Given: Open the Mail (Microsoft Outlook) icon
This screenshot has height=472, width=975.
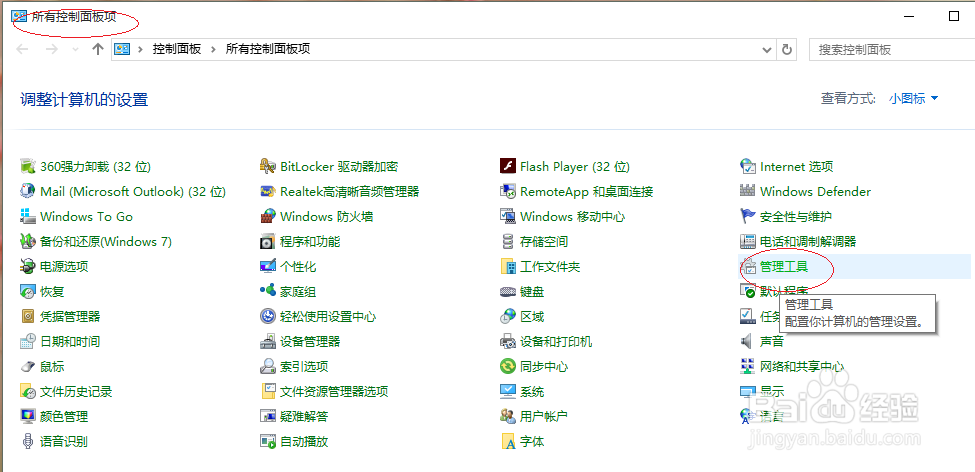Looking at the screenshot, I should click(28, 192).
